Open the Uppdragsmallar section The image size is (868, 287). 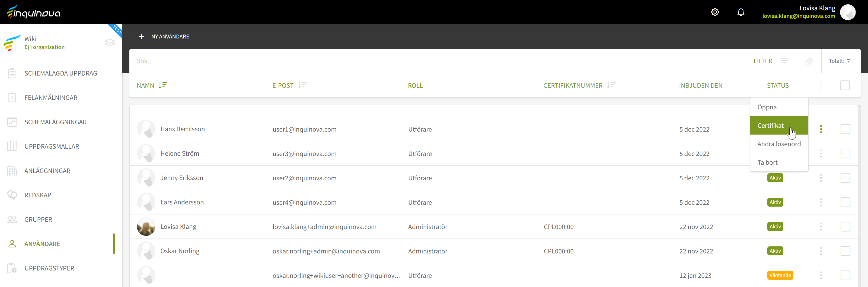(x=52, y=146)
